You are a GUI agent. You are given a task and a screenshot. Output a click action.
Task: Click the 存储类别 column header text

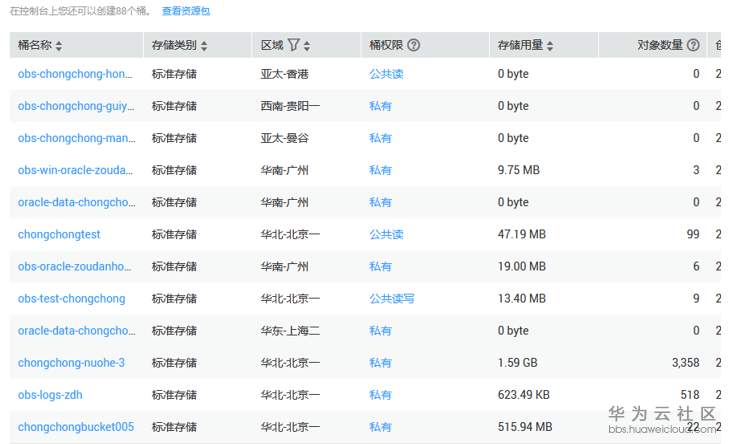(175, 45)
